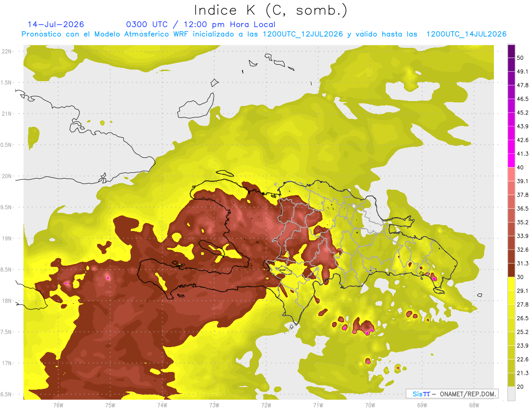This screenshot has width=532, height=411.
Task: Click the legend value "27.8"
Action: click(522, 305)
